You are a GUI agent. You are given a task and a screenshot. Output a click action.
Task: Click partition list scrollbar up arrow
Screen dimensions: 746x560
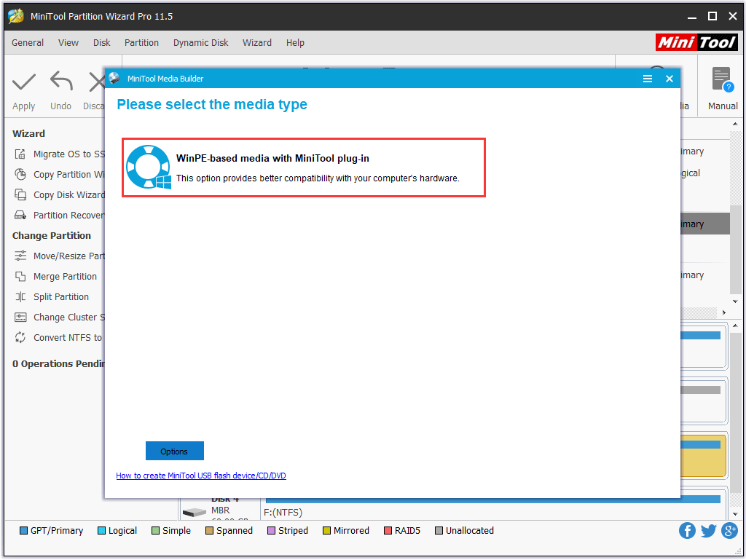coord(735,124)
